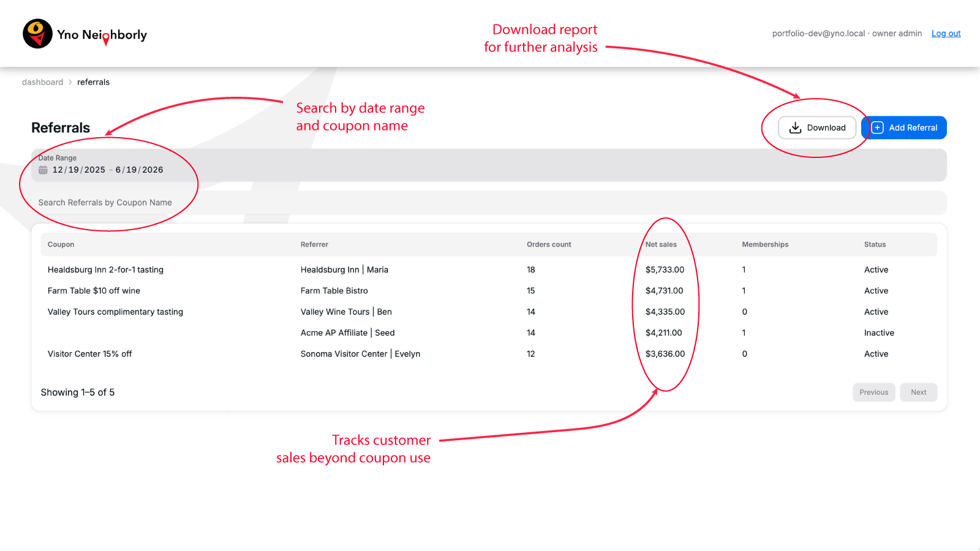Select Farm Table $10 off wine coupon

point(94,291)
